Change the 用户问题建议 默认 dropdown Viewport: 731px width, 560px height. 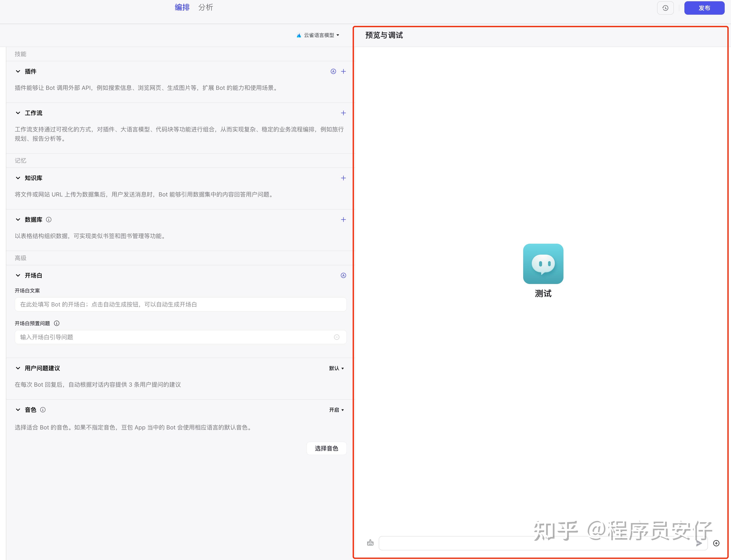click(336, 368)
